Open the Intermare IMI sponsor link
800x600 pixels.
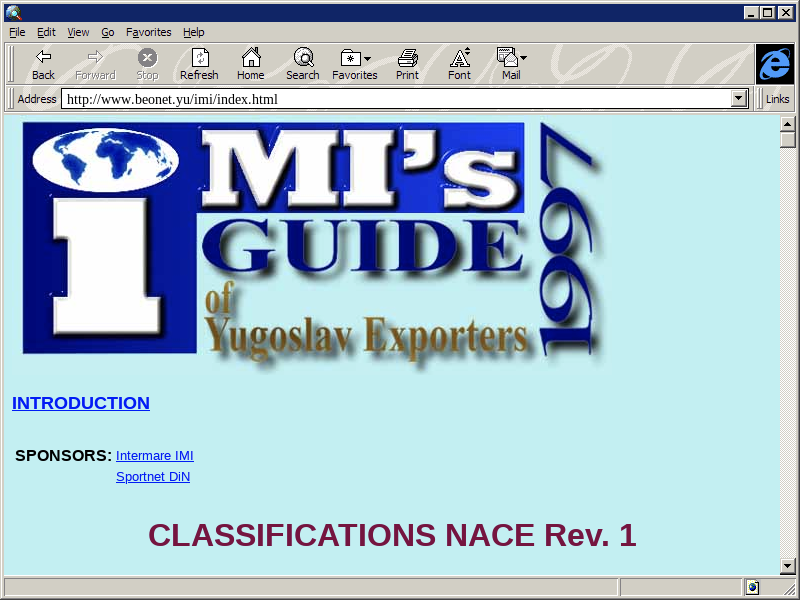click(x=154, y=456)
